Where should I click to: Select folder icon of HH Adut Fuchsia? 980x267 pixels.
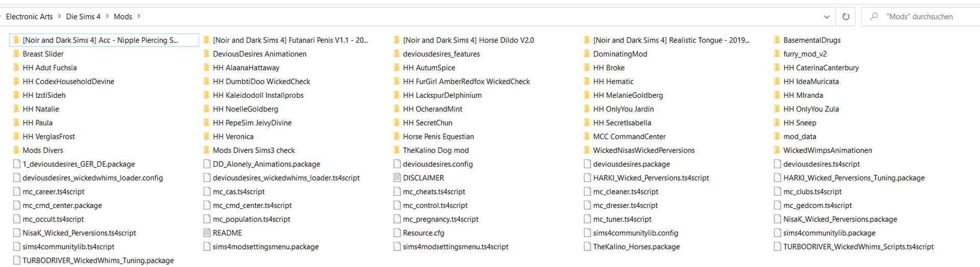click(16, 68)
